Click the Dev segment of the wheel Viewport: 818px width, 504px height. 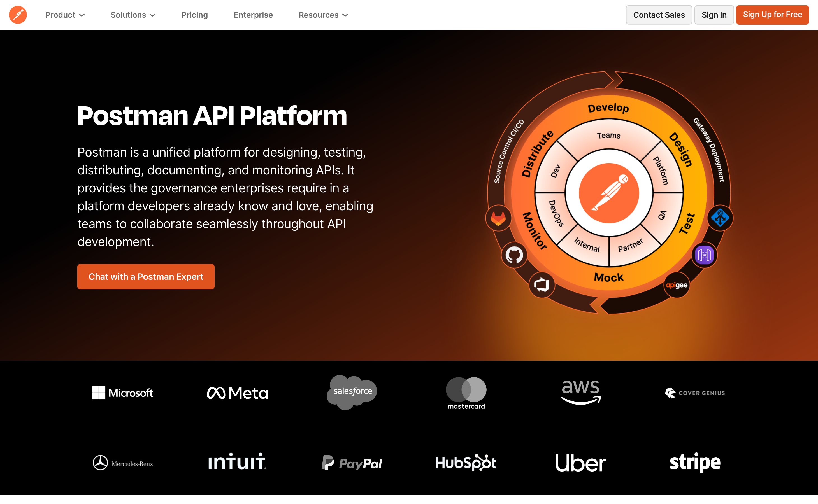click(555, 171)
